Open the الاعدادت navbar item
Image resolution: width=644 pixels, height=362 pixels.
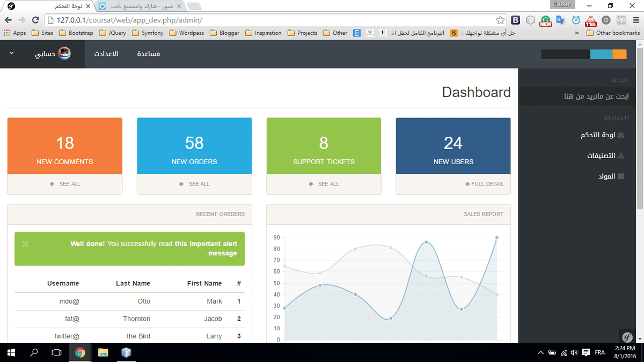[106, 54]
